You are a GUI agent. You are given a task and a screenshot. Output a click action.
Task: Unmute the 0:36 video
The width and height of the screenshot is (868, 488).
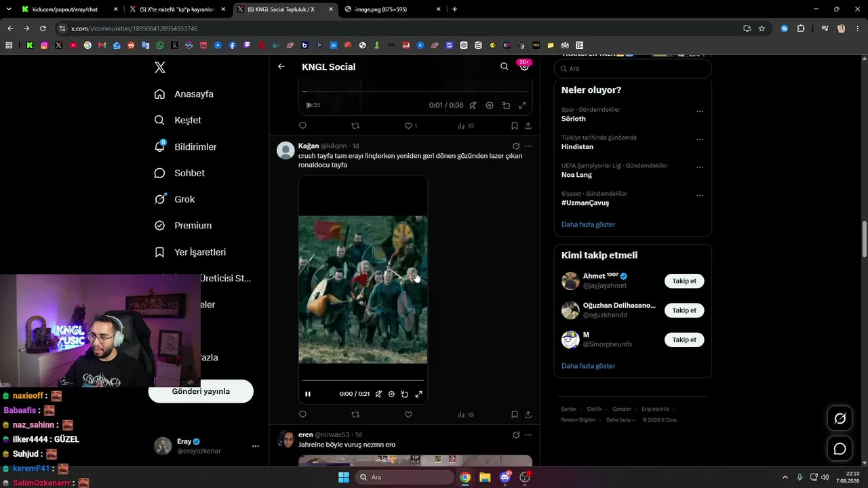pyautogui.click(x=473, y=106)
